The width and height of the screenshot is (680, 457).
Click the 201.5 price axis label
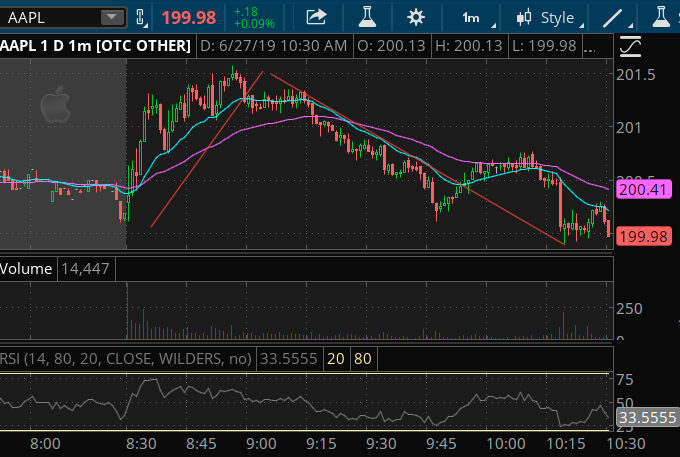636,75
